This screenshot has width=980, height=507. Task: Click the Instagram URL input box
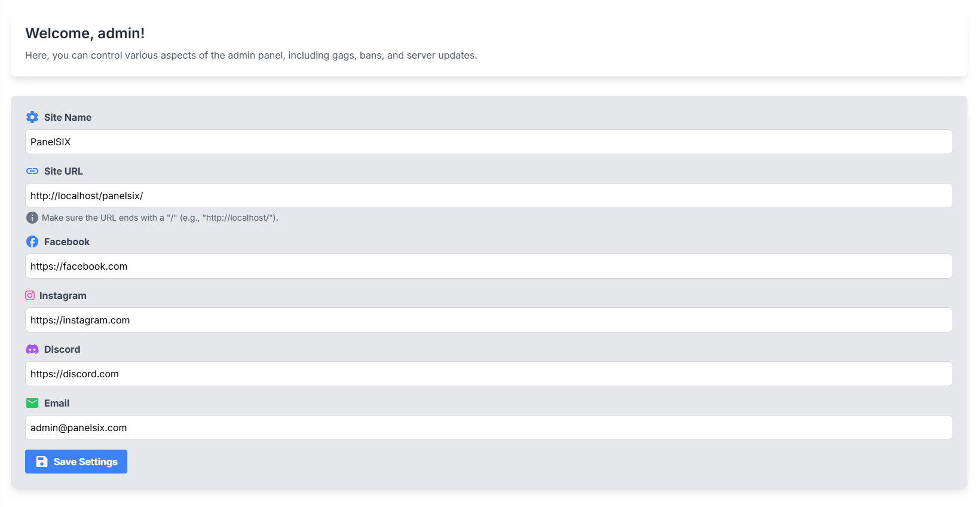(x=489, y=320)
